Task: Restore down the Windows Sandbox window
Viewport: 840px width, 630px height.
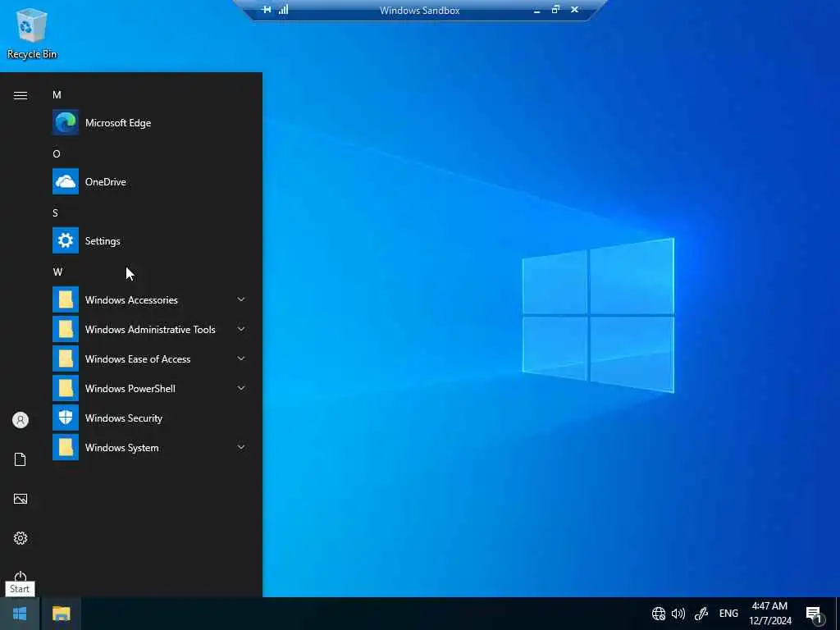Action: coord(555,9)
